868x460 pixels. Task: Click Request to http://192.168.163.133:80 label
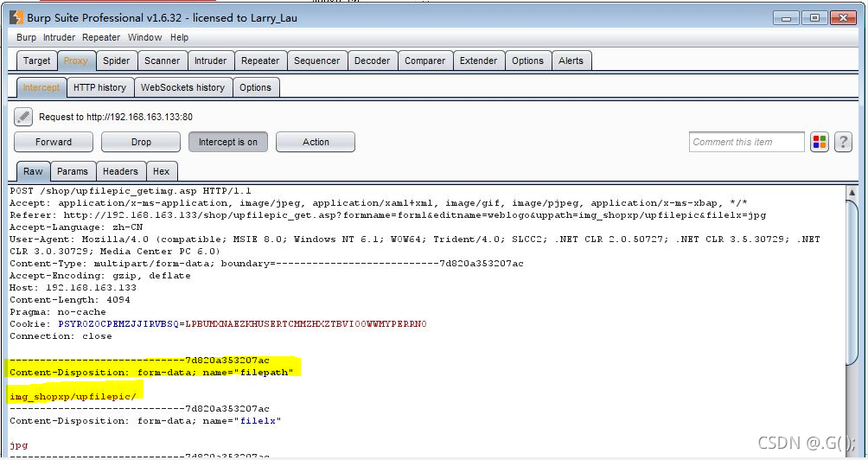(x=116, y=117)
